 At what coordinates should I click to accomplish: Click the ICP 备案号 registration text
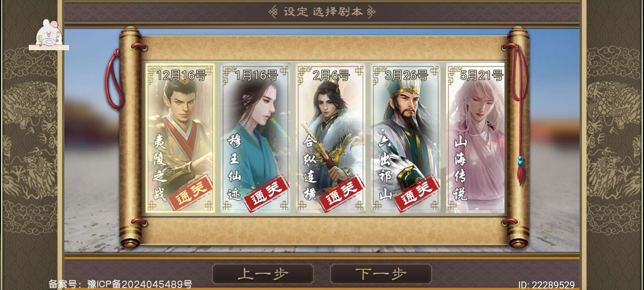(x=120, y=284)
